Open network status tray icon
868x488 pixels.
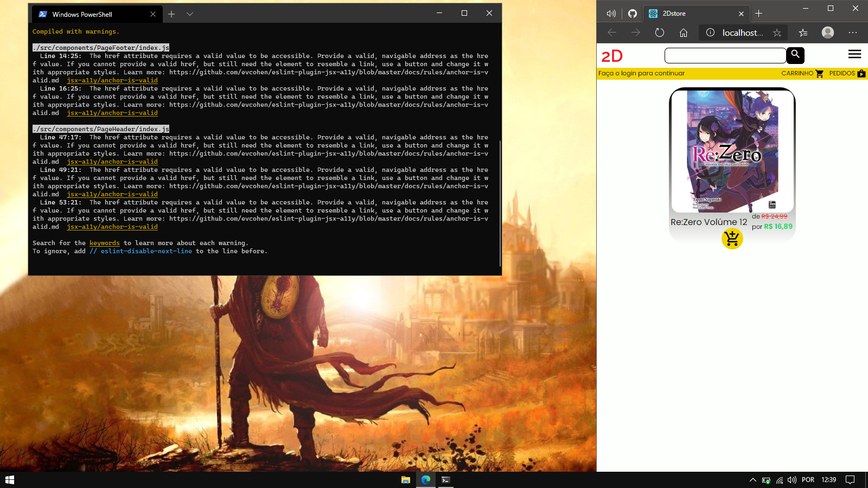point(779,480)
